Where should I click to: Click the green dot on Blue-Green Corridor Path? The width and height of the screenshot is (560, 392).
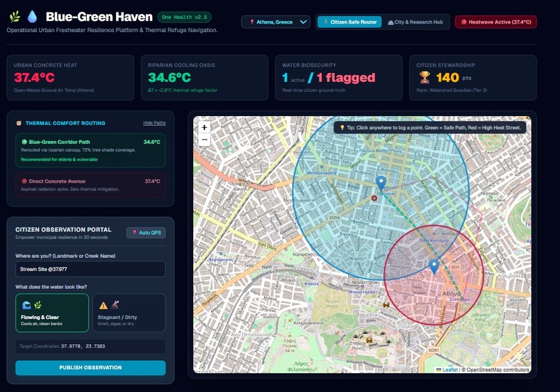(24, 142)
